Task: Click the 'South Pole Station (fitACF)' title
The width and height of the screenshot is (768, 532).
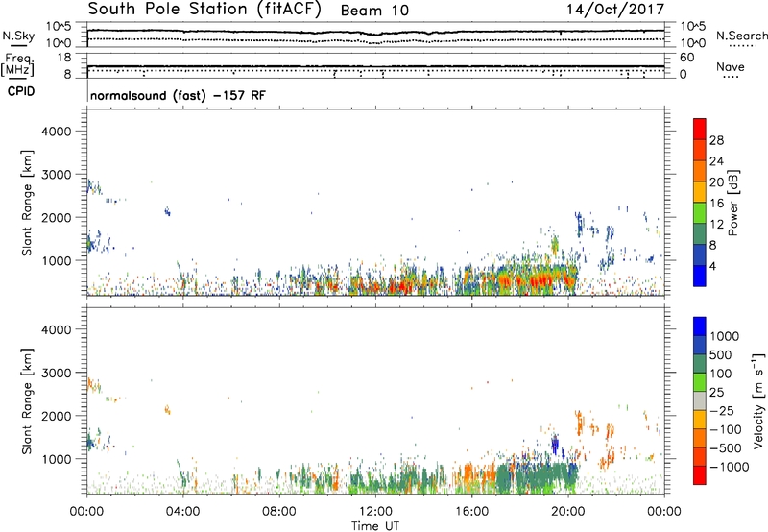Action: pos(204,10)
